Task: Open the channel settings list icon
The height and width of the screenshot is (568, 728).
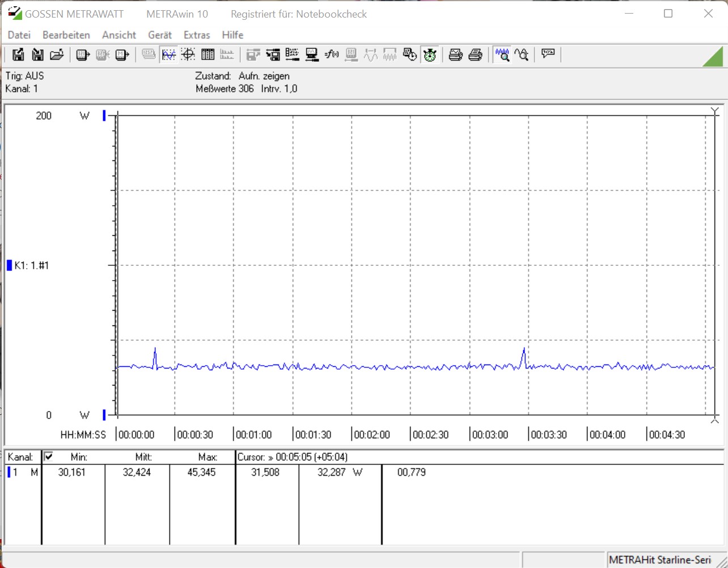Action: pos(292,55)
